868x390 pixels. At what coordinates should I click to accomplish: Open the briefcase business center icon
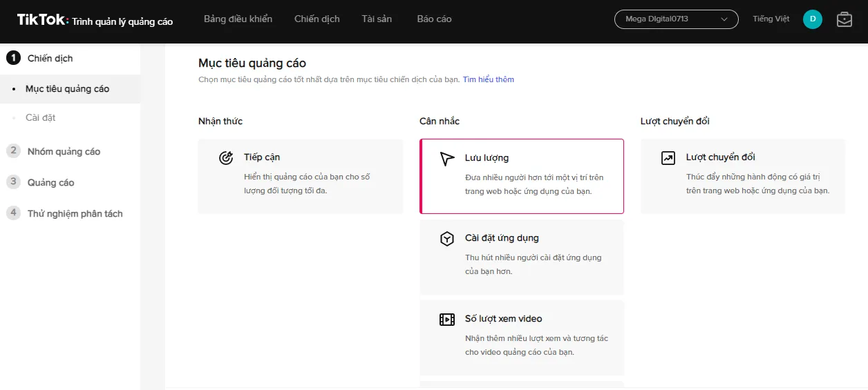(844, 19)
